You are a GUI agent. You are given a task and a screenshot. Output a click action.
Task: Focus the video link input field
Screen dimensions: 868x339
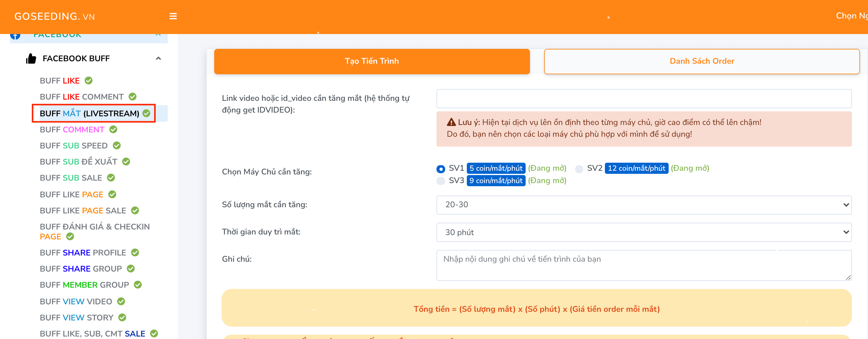click(x=644, y=98)
